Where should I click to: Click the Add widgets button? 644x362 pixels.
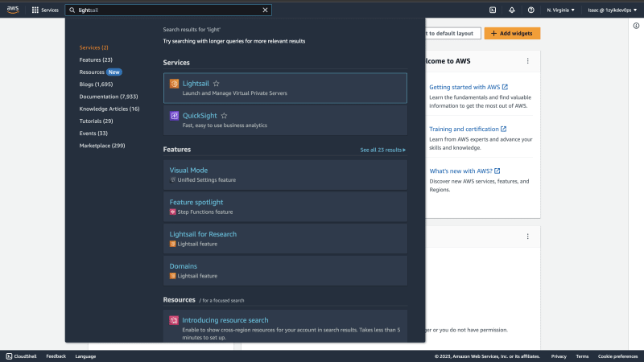click(x=512, y=33)
